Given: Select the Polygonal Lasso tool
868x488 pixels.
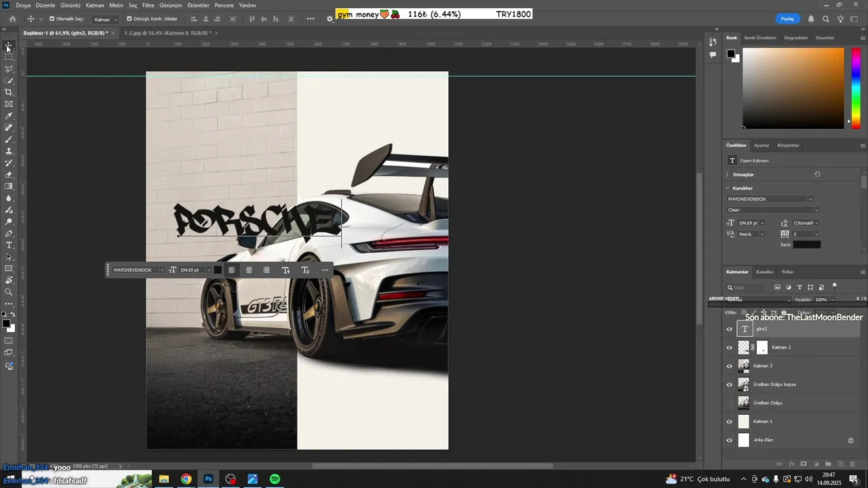Looking at the screenshot, I should 9,68.
